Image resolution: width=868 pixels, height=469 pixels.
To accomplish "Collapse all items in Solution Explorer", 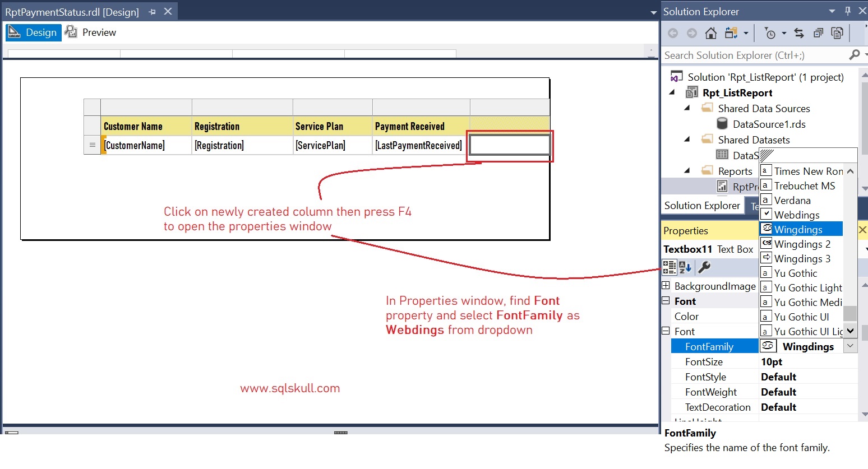I will click(818, 33).
